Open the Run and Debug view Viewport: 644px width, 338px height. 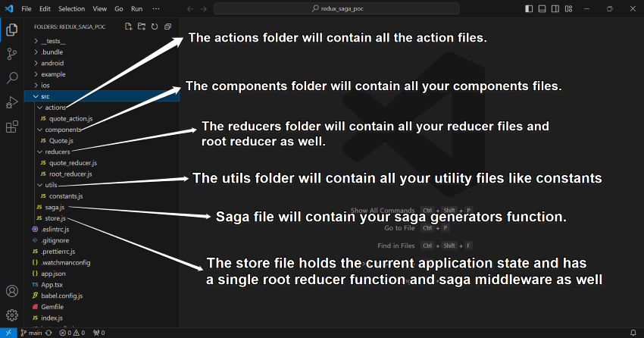[11, 102]
